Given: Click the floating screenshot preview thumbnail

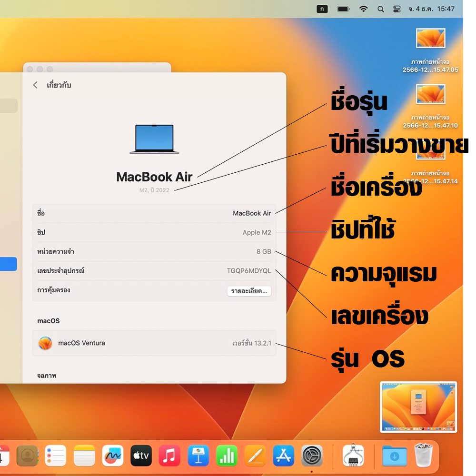Looking at the screenshot, I should pyautogui.click(x=418, y=407).
